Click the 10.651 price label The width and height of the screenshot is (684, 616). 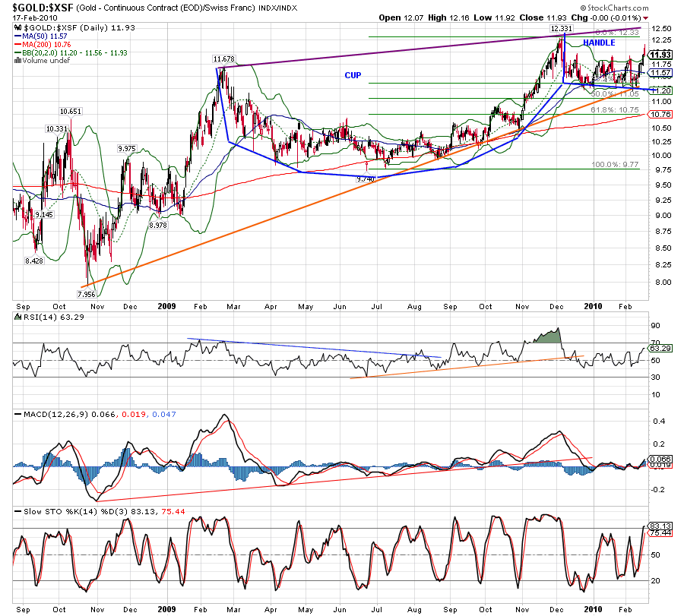[71, 112]
